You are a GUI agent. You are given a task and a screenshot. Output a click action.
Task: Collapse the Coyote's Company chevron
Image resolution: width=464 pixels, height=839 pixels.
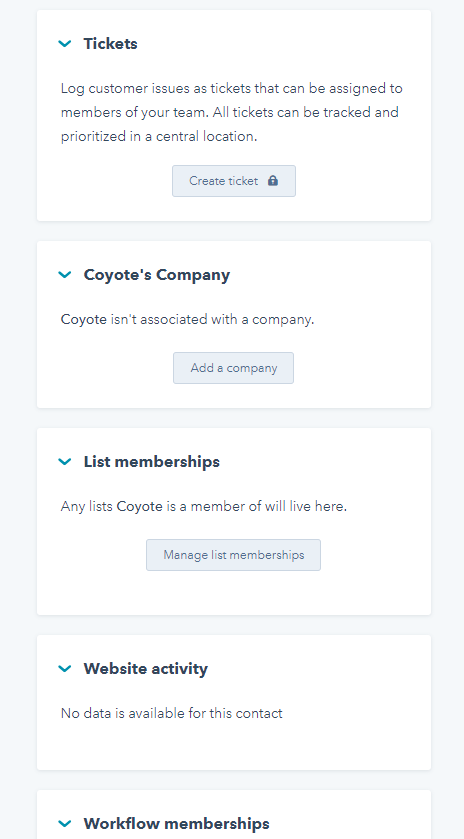(65, 274)
